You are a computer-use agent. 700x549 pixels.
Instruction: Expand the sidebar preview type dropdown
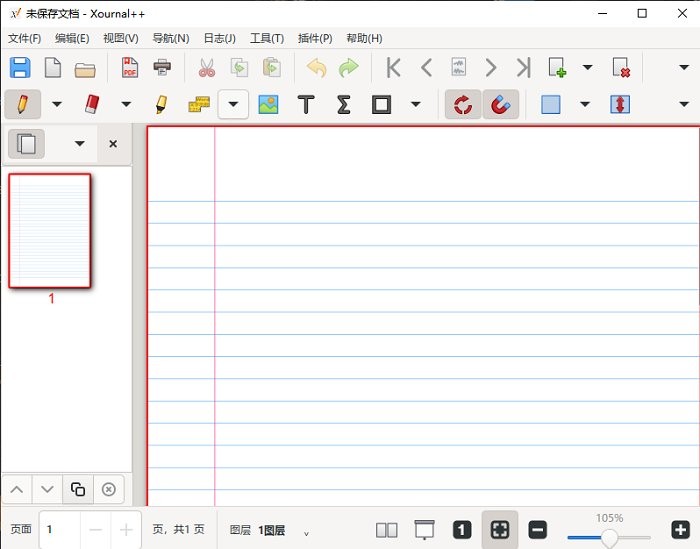79,144
